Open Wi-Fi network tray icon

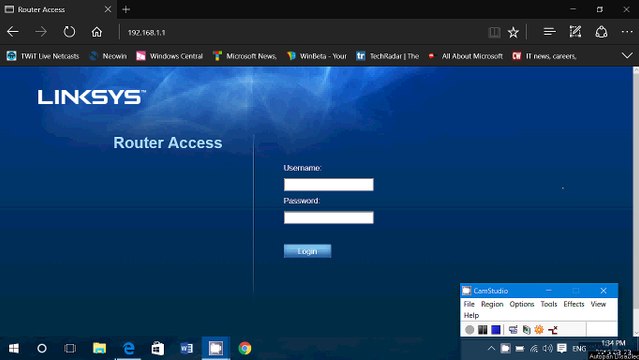click(x=534, y=349)
